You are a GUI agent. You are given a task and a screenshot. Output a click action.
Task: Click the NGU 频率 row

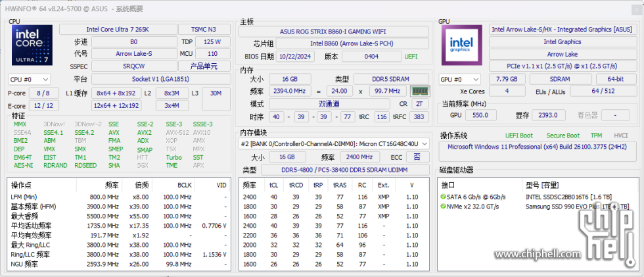(x=119, y=264)
